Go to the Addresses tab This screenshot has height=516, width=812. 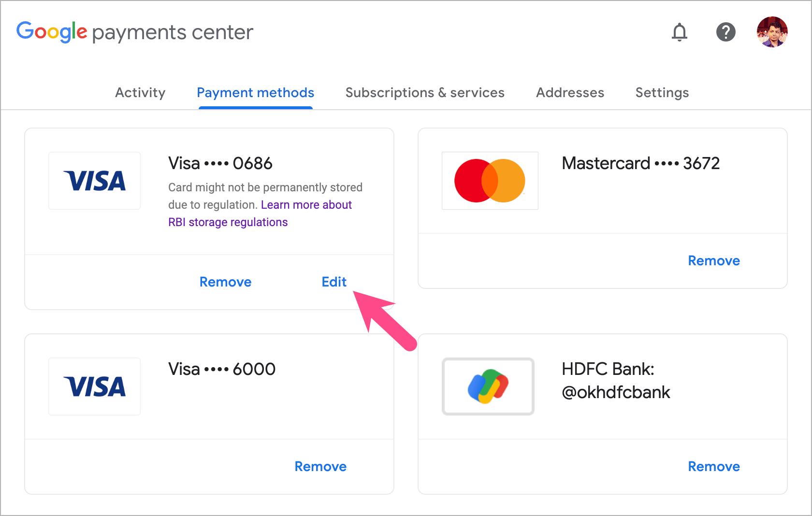pos(570,92)
